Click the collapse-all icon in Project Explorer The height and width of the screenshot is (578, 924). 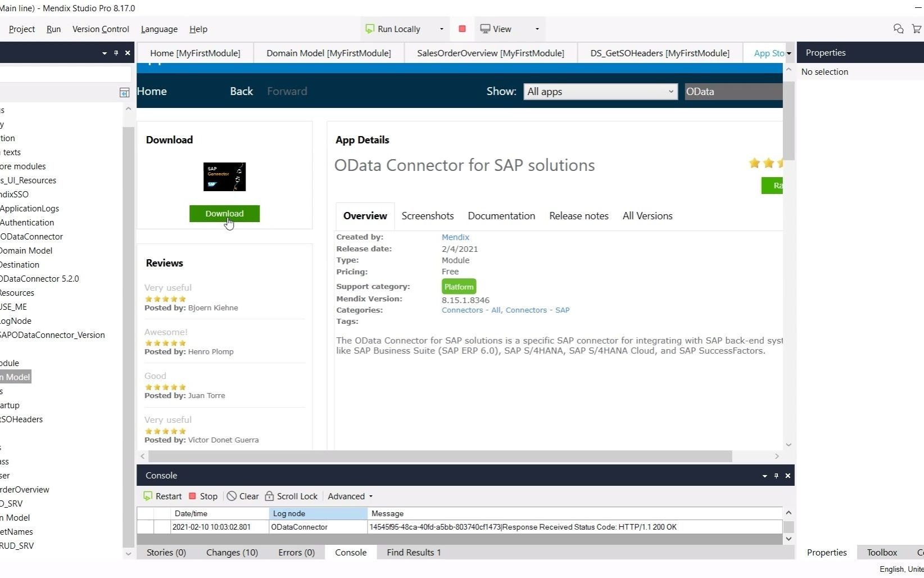click(x=124, y=93)
